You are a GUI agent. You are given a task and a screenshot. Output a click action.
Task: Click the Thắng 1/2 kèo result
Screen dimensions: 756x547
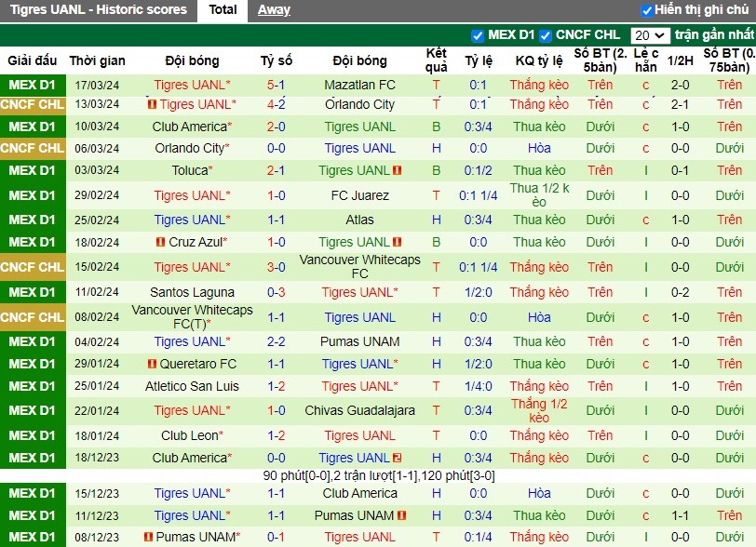click(x=539, y=410)
